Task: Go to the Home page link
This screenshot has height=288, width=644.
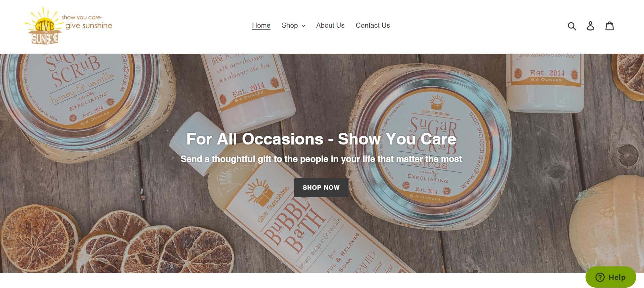Action: pos(261,25)
